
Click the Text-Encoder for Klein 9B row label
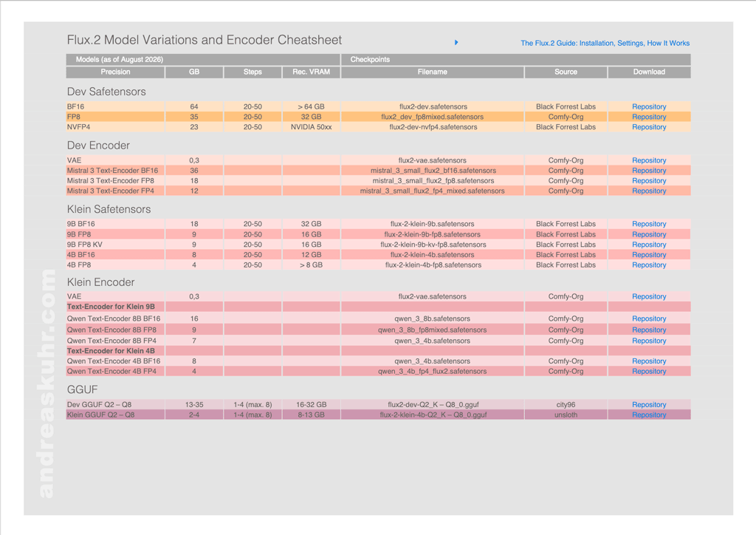pos(111,307)
